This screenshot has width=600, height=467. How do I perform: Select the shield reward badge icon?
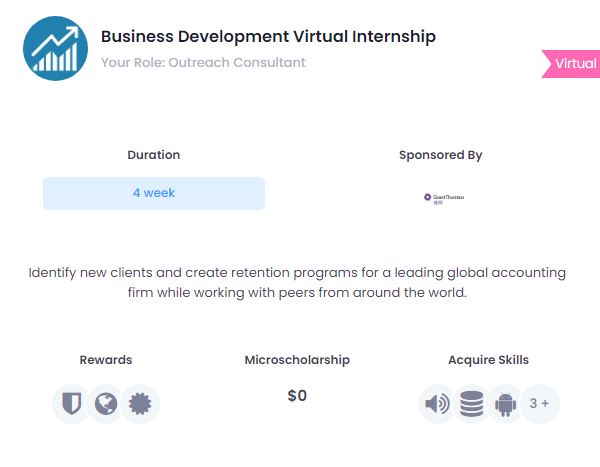click(x=72, y=403)
